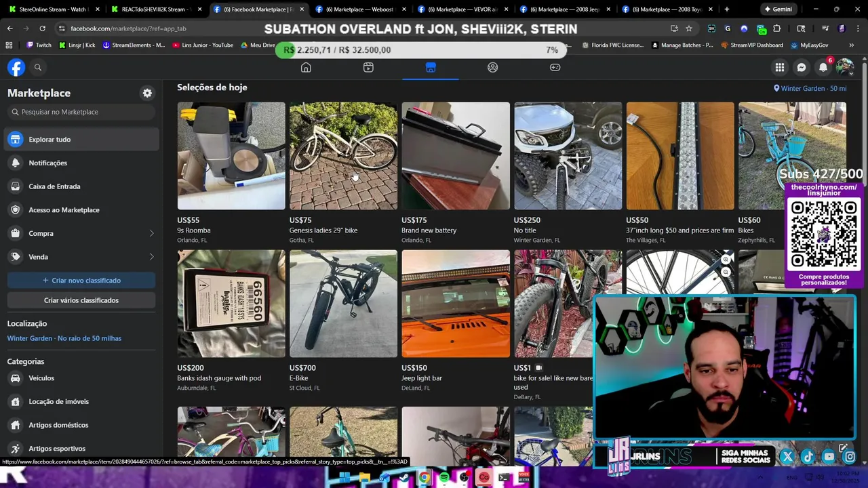This screenshot has width=868, height=488.
Task: Open the Gaming icon in top nav
Action: tap(555, 67)
